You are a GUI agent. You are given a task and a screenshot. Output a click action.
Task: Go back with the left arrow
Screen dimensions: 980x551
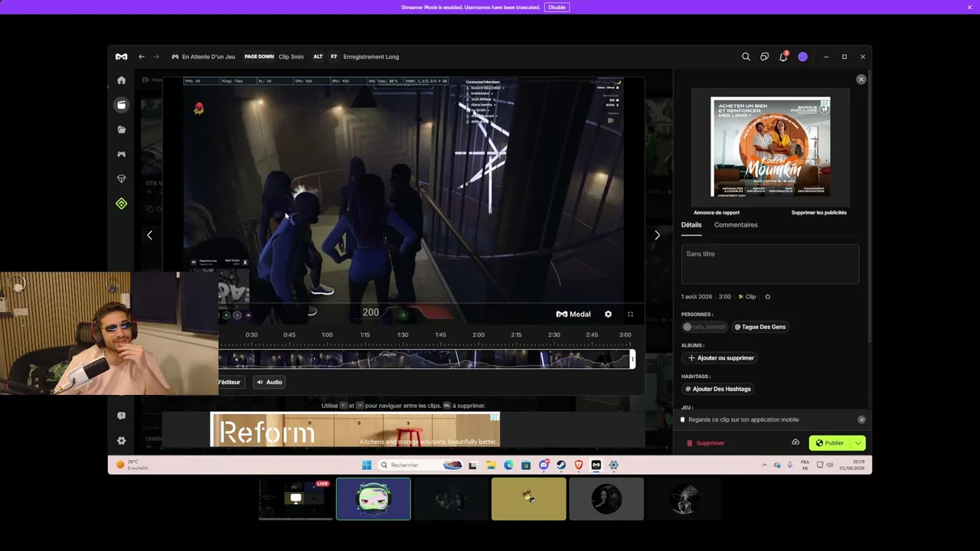[x=142, y=57]
